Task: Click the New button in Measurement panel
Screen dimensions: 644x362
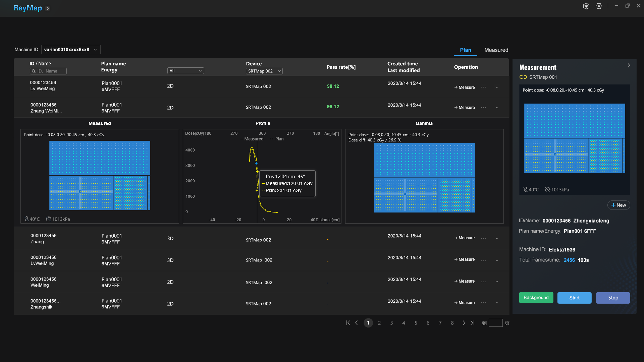Action: point(619,205)
